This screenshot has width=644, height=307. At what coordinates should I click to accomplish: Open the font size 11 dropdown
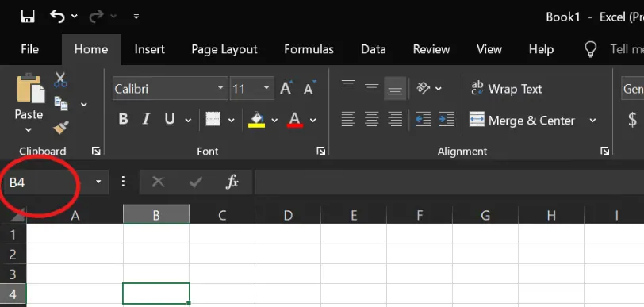[266, 88]
